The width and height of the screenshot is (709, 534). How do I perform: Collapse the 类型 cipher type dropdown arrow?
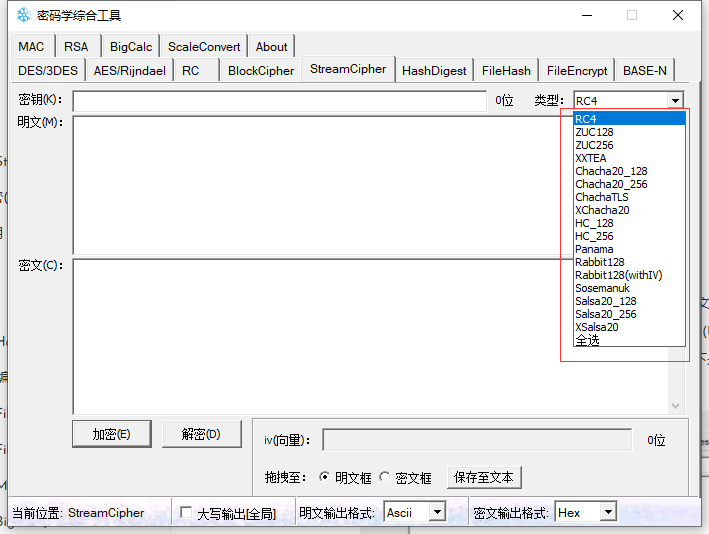click(675, 100)
